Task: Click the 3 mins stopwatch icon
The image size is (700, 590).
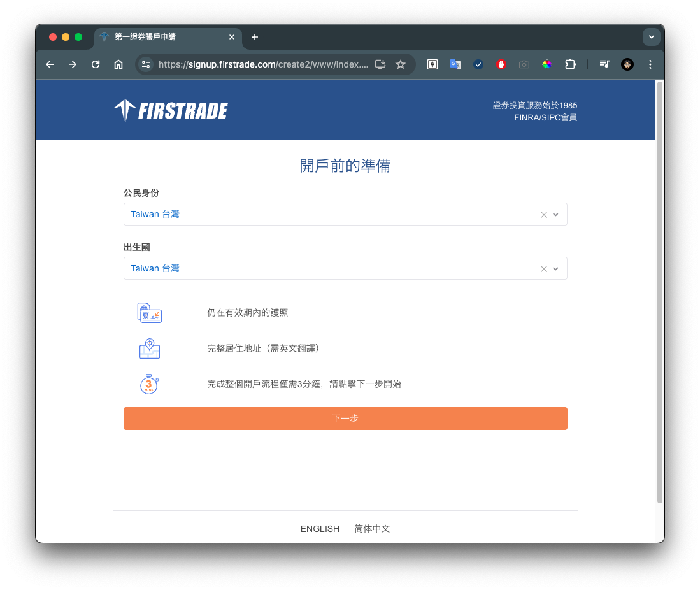Action: (150, 384)
